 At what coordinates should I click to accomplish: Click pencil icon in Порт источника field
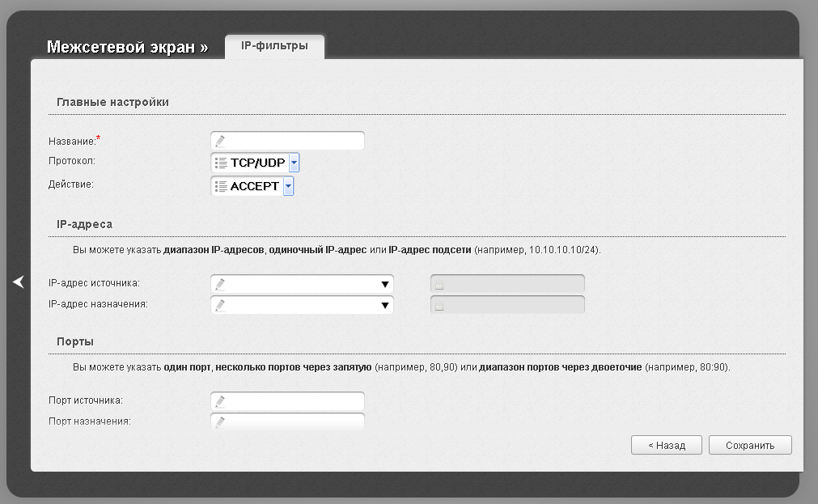(220, 401)
